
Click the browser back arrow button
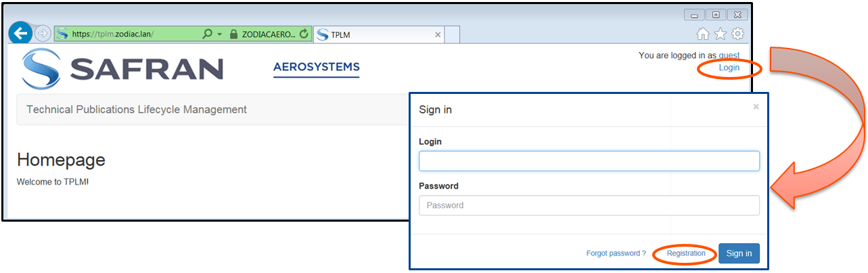[x=20, y=33]
